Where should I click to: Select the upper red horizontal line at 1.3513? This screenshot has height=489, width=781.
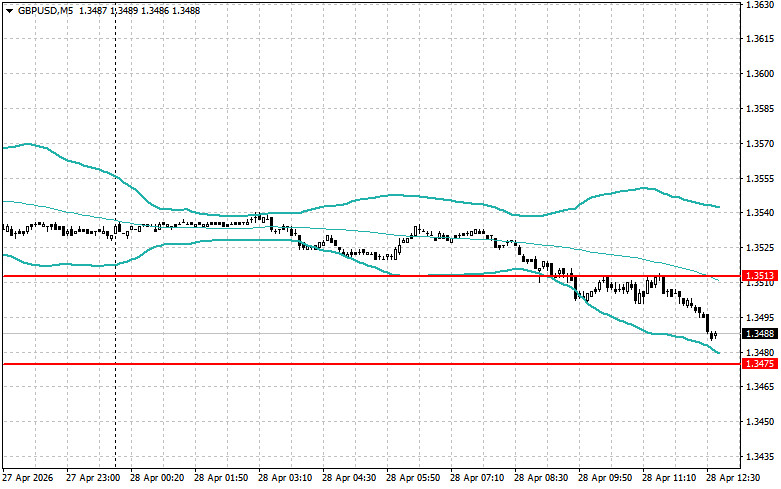pos(371,276)
